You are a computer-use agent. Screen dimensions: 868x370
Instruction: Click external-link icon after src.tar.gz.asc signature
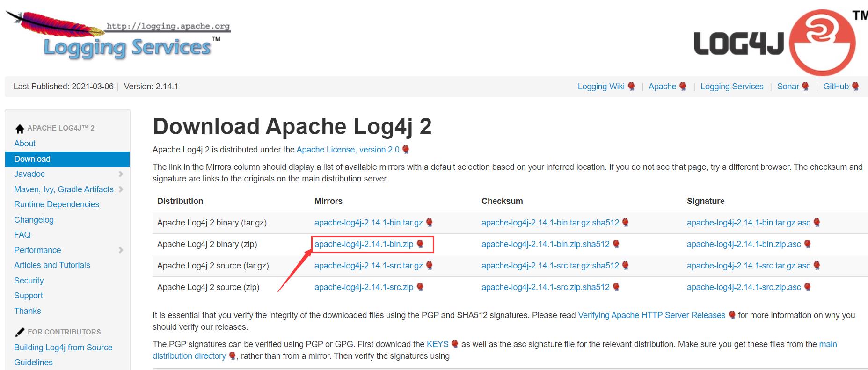point(817,266)
